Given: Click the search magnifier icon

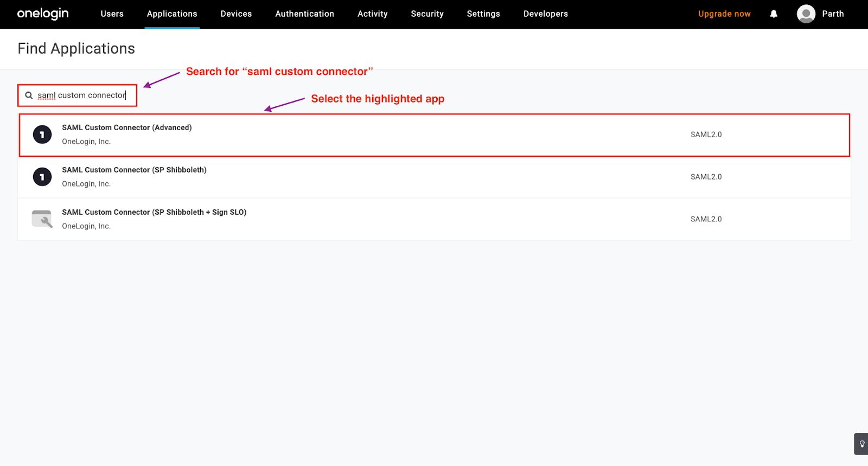Looking at the screenshot, I should coord(29,95).
